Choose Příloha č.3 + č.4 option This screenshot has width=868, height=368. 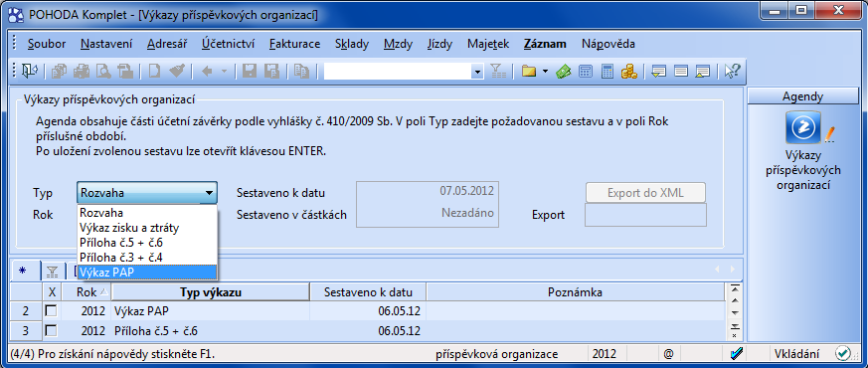147,258
